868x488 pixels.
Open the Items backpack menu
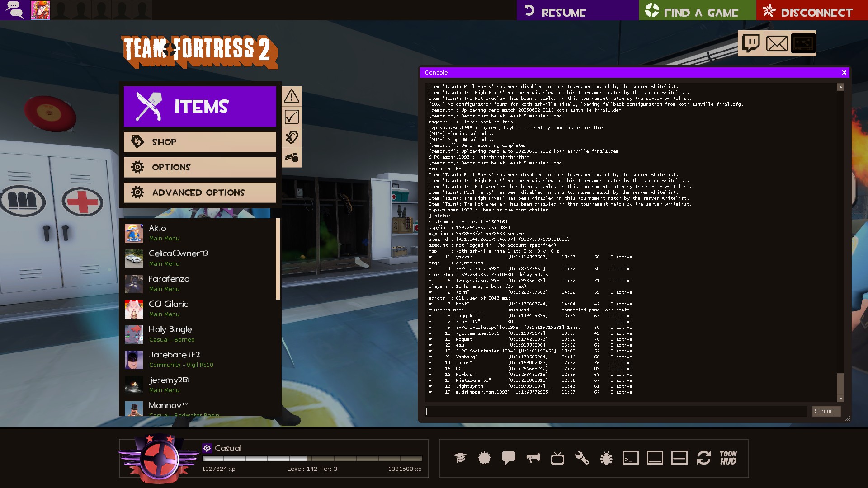(200, 107)
